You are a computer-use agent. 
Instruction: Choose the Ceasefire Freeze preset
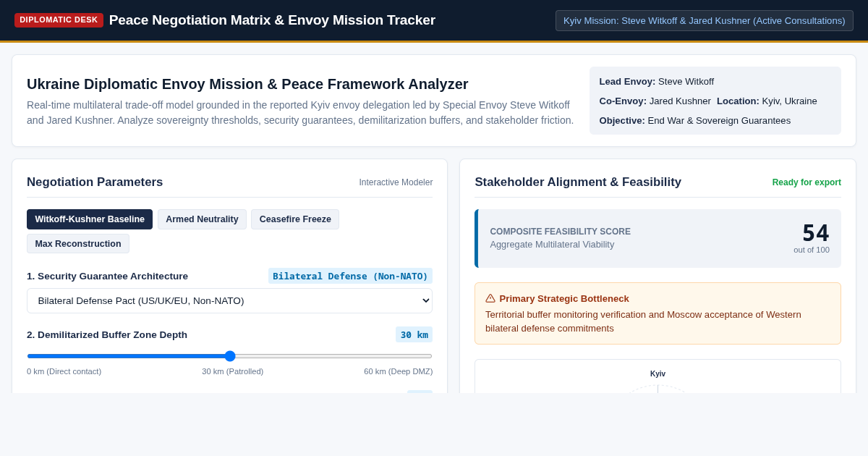pos(295,219)
